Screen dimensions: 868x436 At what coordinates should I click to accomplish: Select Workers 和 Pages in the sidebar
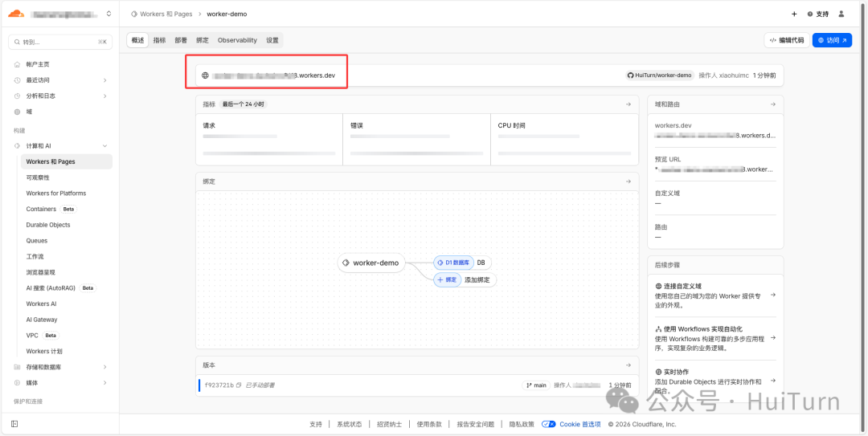[67, 161]
